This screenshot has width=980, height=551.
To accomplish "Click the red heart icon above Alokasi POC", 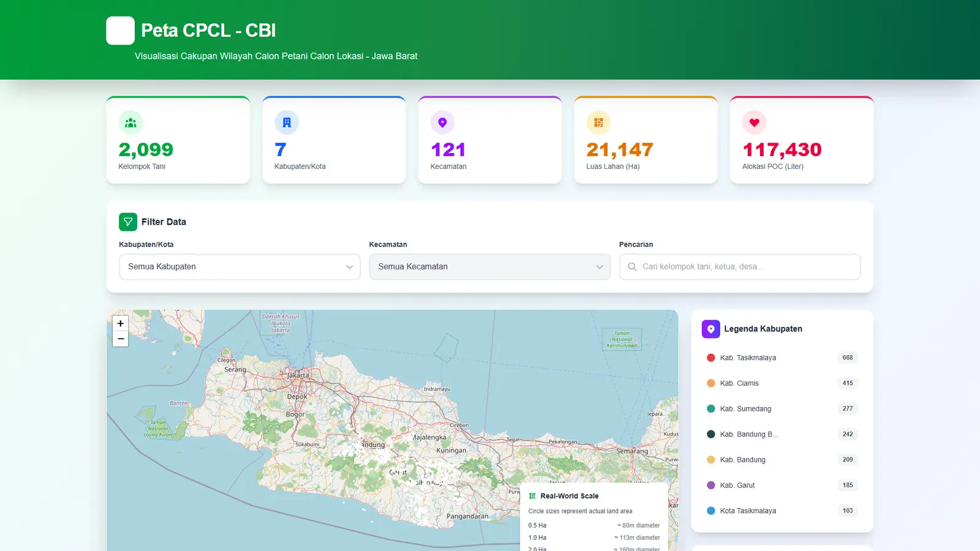I will pyautogui.click(x=755, y=122).
